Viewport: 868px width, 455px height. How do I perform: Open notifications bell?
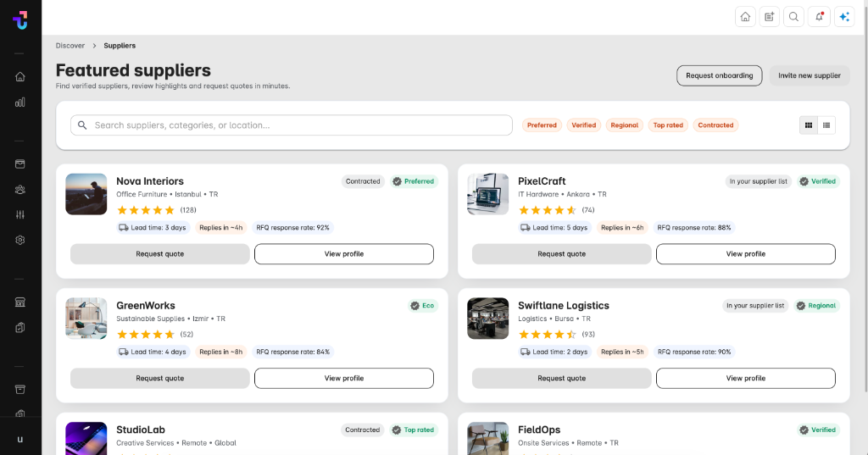tap(820, 17)
